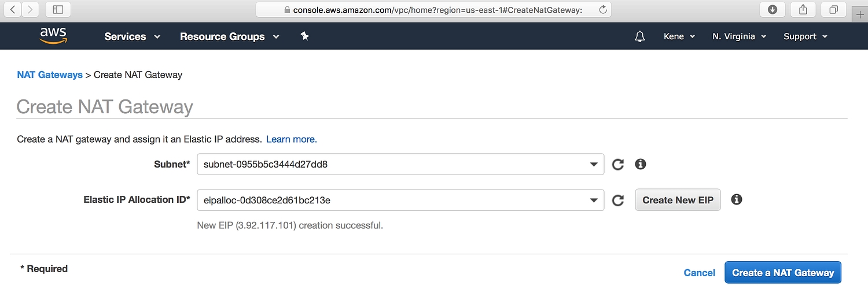
Task: Click the Create a NAT Gateway button
Action: (782, 273)
